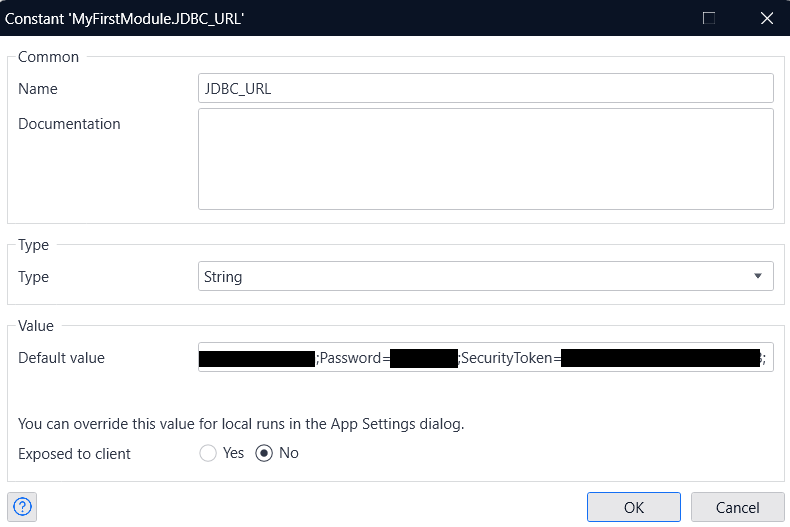
Task: Click the Default value label
Action: (61, 358)
